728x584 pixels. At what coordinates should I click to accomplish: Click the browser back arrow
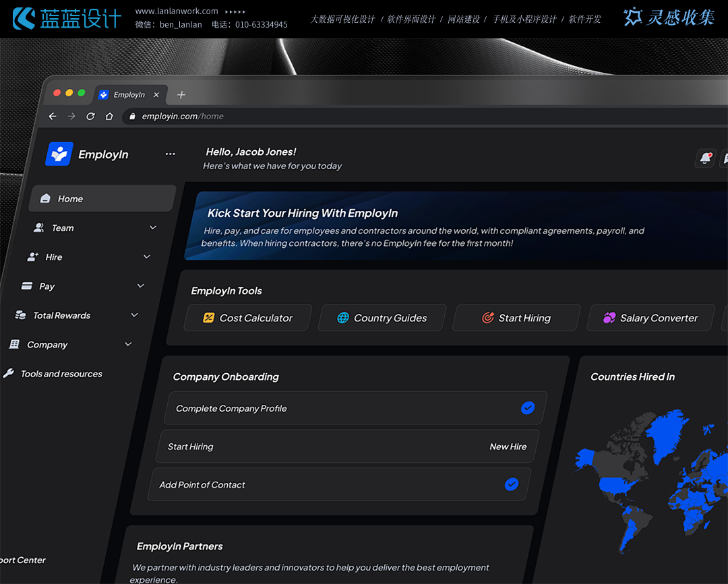point(53,117)
